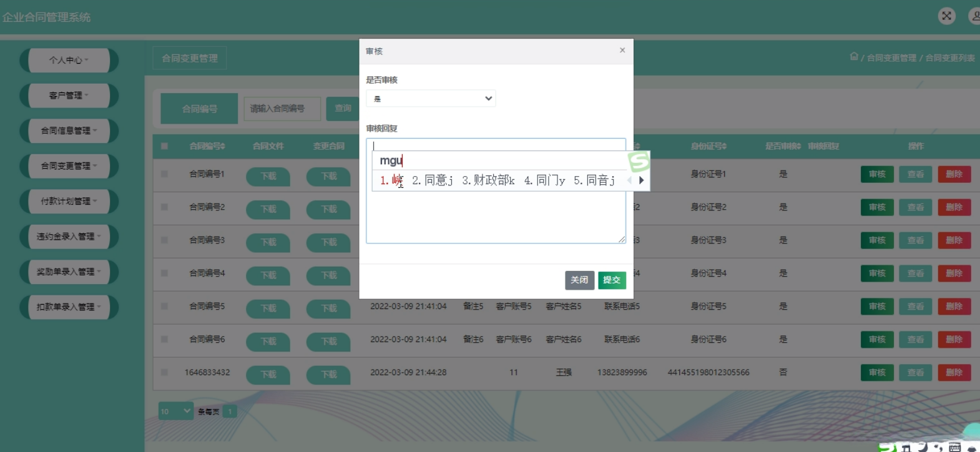Go to page 1 in pagination
The height and width of the screenshot is (452, 980).
click(230, 411)
